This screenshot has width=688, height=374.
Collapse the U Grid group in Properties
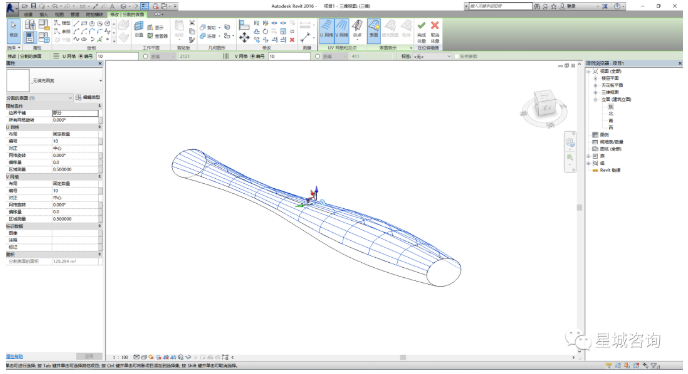(x=100, y=127)
